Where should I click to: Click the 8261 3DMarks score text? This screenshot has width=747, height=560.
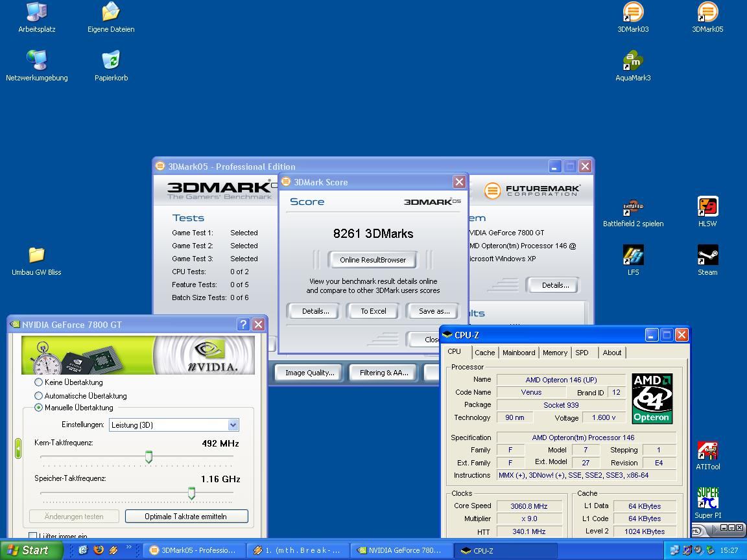click(x=373, y=233)
